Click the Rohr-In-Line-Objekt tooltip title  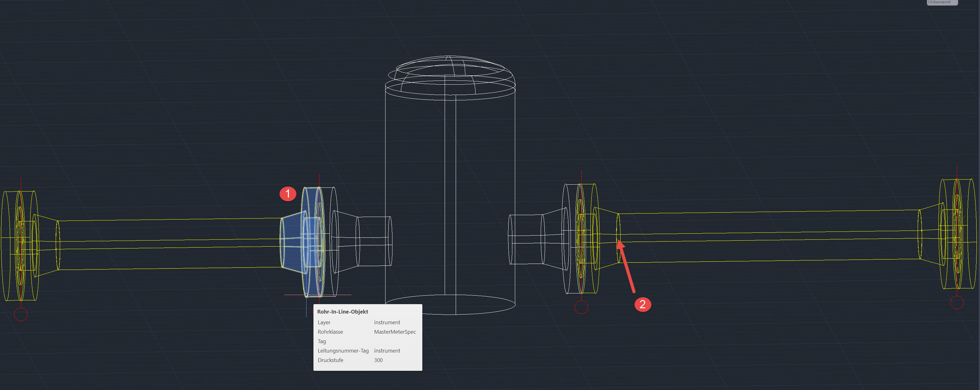[342, 311]
